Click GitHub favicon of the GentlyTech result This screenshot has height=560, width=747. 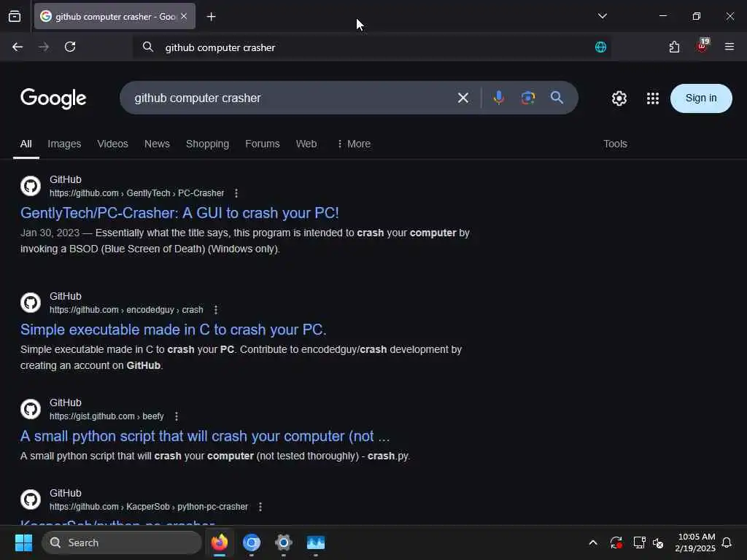tap(31, 186)
